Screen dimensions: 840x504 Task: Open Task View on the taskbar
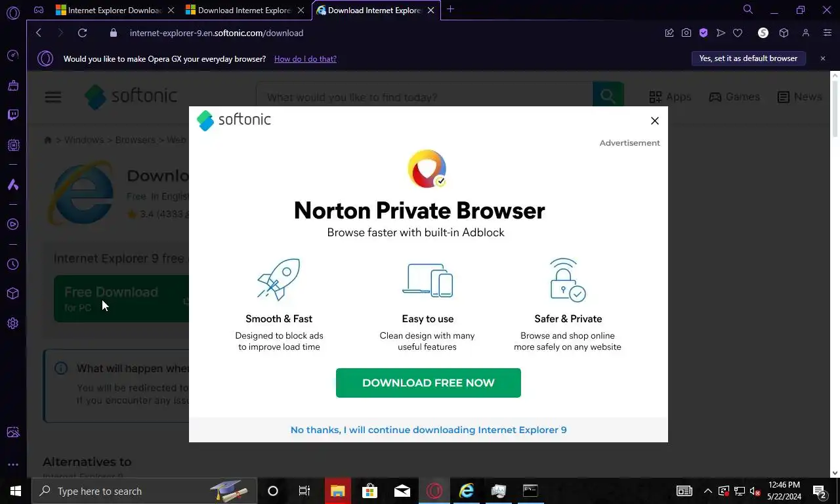(x=304, y=491)
